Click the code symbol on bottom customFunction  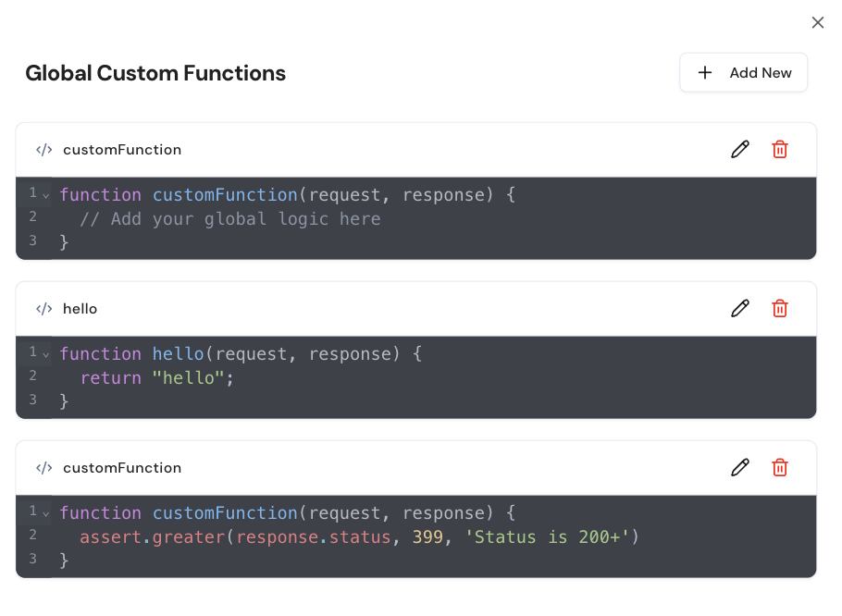[43, 467]
